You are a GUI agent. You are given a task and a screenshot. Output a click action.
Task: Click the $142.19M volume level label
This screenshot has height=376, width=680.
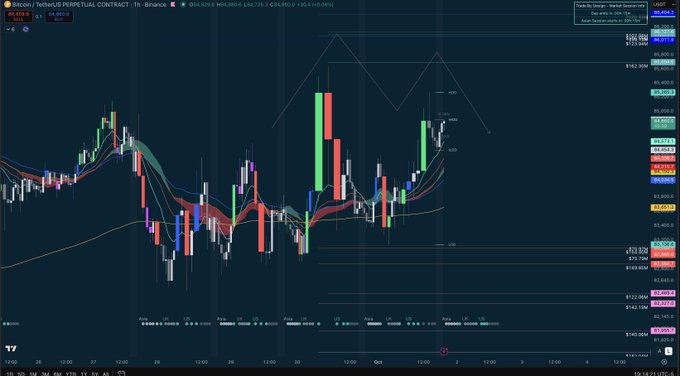coord(637,307)
